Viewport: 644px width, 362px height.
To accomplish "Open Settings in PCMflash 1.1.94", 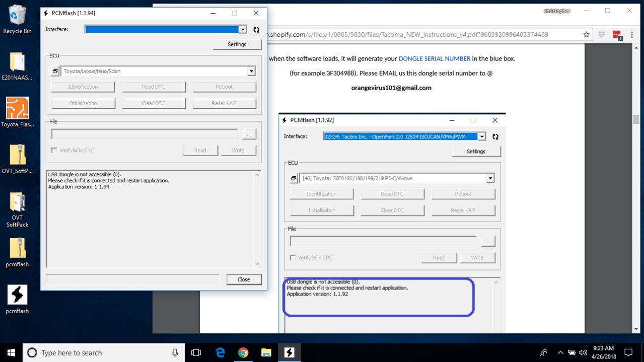I will (237, 44).
